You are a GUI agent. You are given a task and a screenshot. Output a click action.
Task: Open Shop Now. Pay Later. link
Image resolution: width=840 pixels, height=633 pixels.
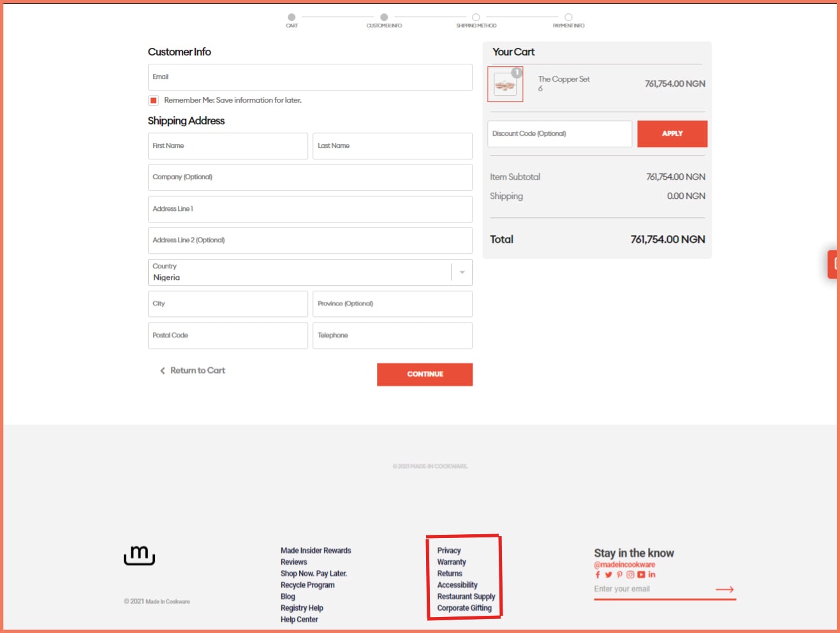point(314,574)
